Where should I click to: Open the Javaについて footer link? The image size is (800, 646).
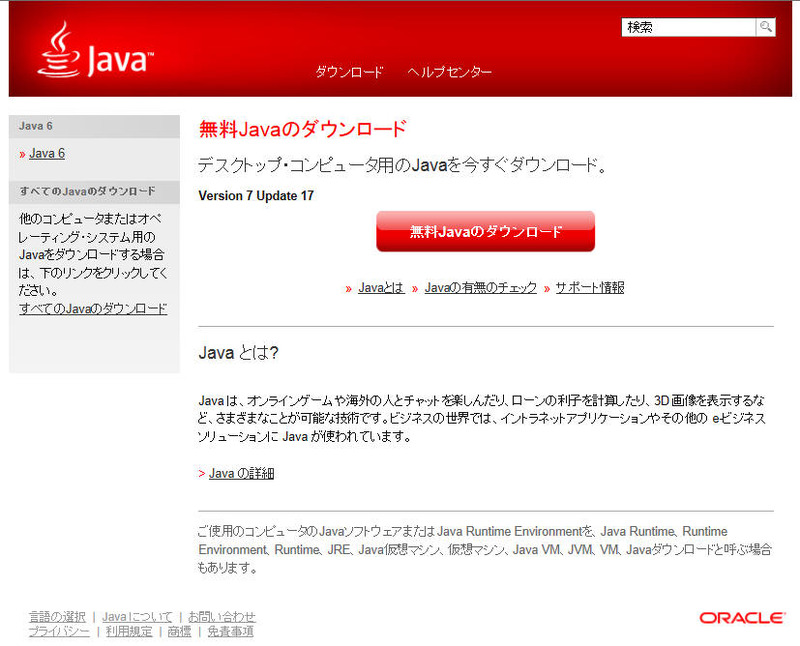137,617
